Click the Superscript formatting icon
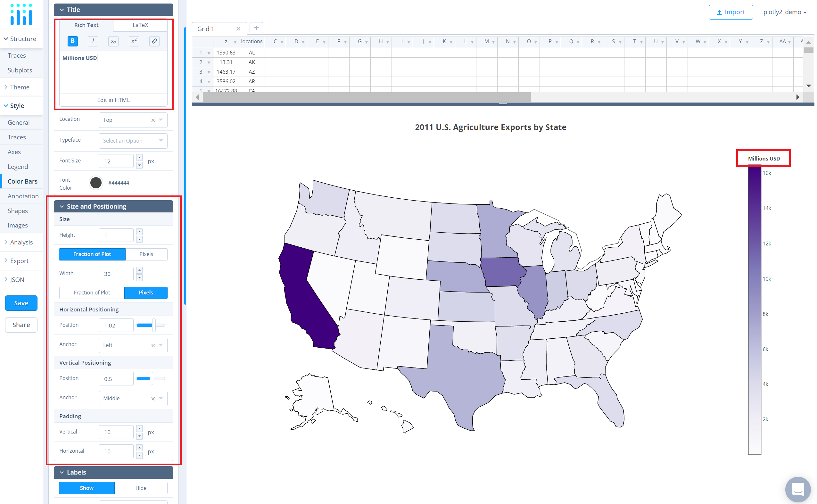This screenshot has width=817, height=504. click(x=132, y=40)
